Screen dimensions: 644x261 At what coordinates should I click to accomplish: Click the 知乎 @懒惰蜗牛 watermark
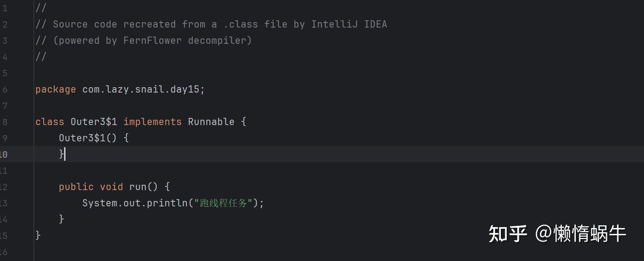point(557,234)
